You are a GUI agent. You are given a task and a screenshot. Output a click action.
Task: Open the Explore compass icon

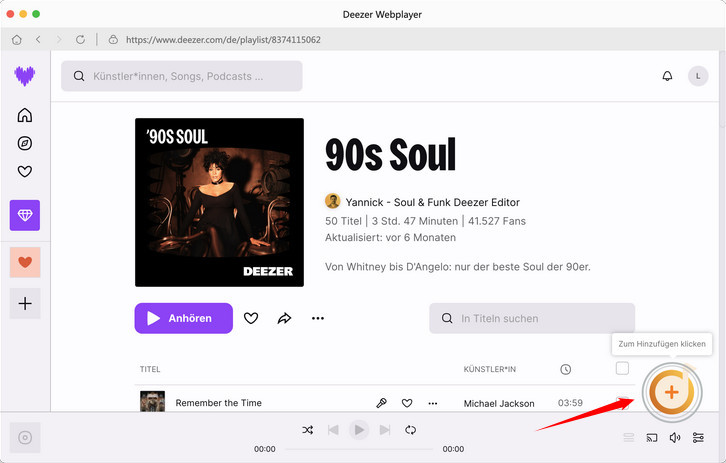25,143
